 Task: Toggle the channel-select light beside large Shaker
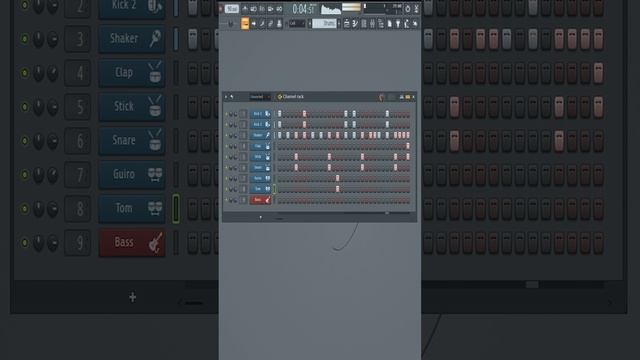pos(176,39)
